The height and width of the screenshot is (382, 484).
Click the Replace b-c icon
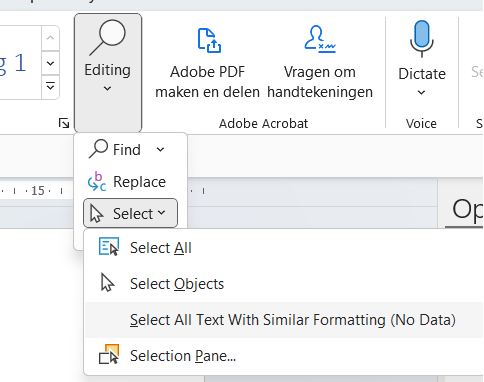[97, 182]
